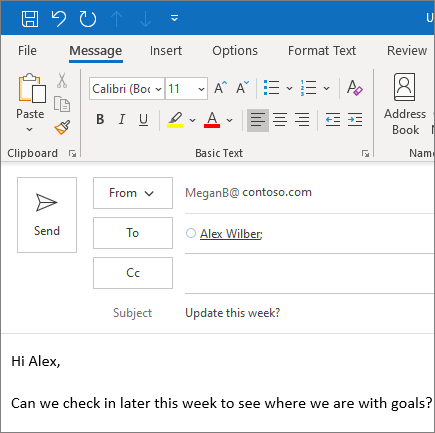Apply yellow text highlight color

pos(175,120)
